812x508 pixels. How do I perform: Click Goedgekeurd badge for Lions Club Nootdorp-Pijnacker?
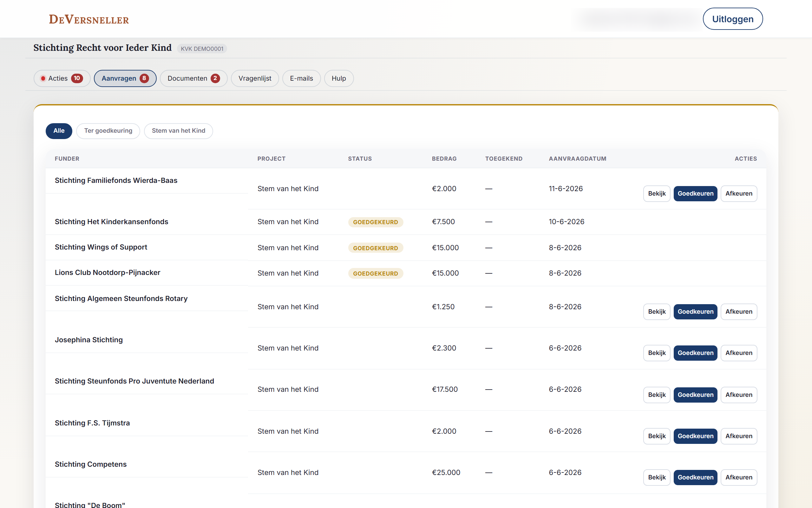(x=376, y=273)
